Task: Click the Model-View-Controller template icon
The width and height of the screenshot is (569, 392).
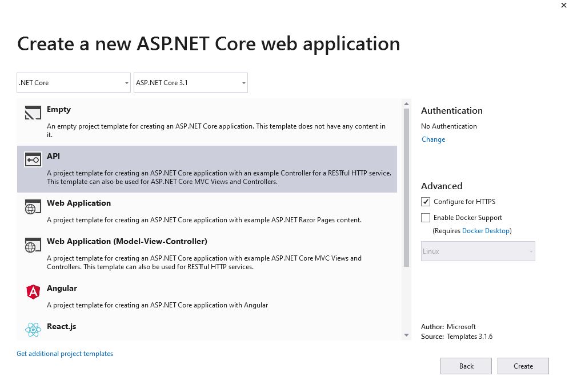Action: click(x=33, y=245)
